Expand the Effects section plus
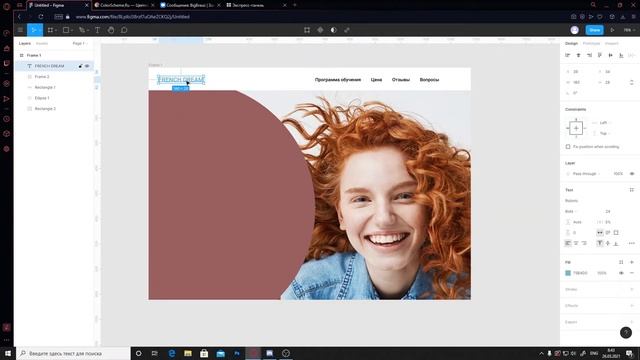This screenshot has height=360, width=640. coord(632,305)
